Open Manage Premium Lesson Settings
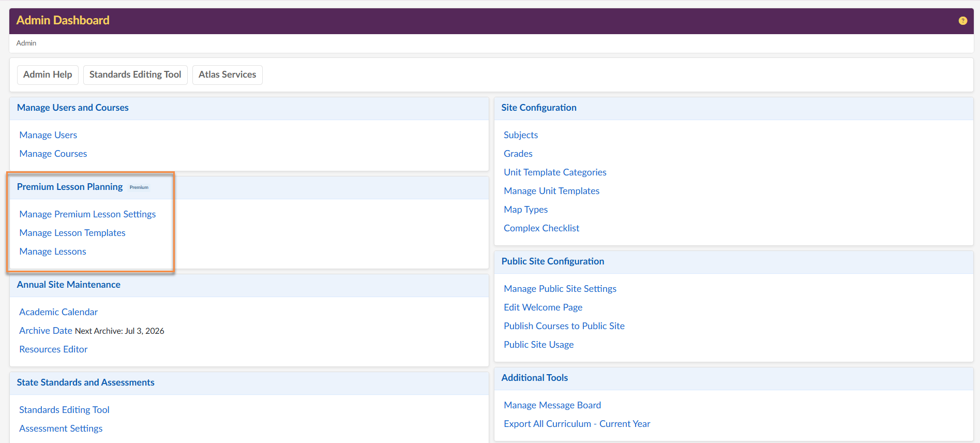This screenshot has height=443, width=980. click(87, 214)
